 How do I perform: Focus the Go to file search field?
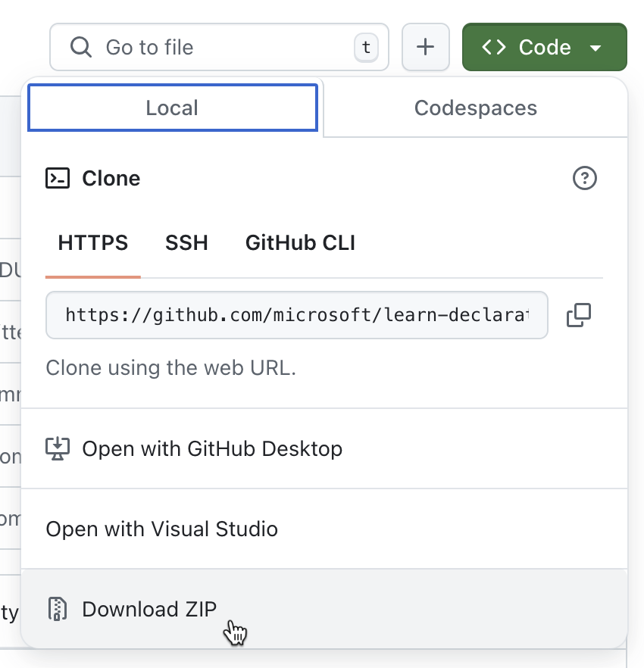click(x=219, y=47)
